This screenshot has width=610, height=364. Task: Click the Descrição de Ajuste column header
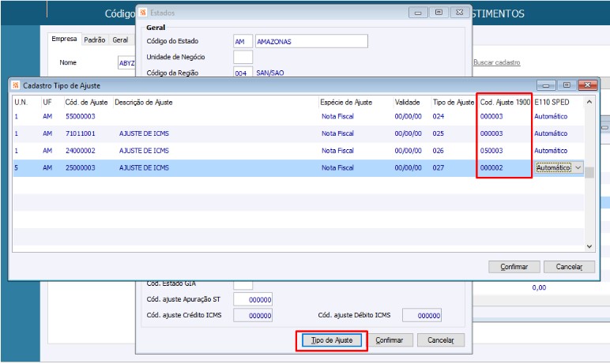[144, 103]
